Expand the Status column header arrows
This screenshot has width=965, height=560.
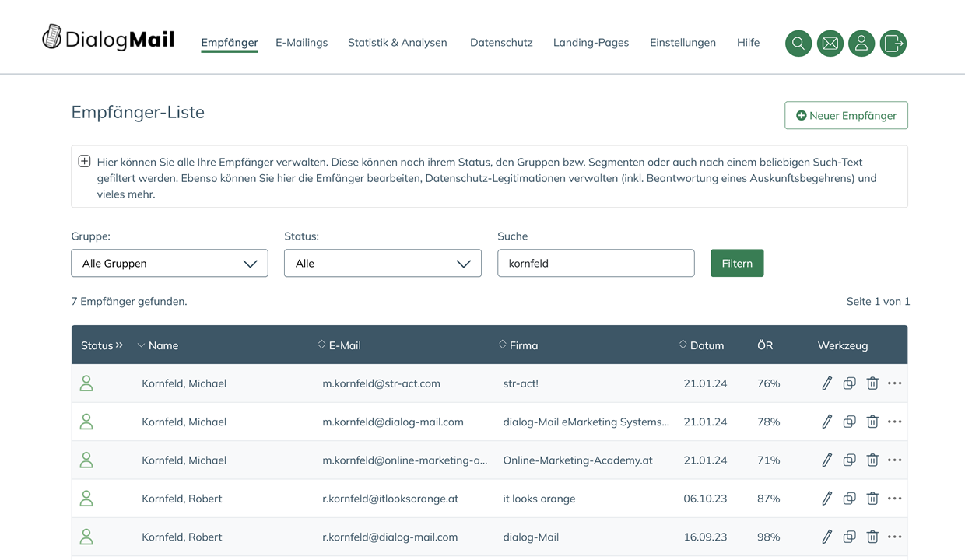click(119, 345)
